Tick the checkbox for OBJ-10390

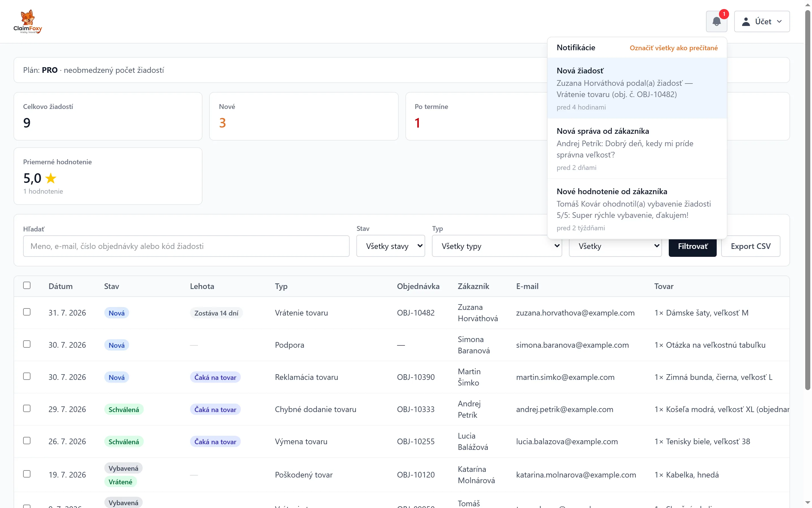coord(27,376)
